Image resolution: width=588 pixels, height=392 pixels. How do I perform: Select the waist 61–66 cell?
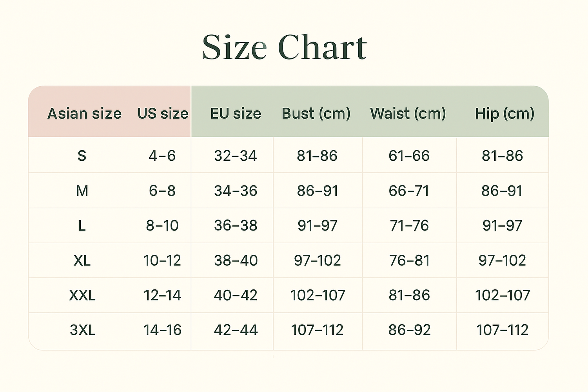pos(409,156)
